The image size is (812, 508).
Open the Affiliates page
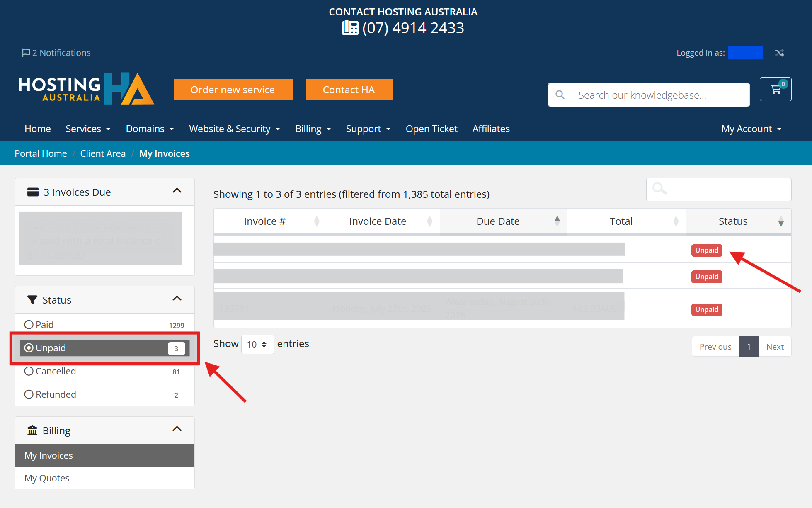tap(491, 129)
